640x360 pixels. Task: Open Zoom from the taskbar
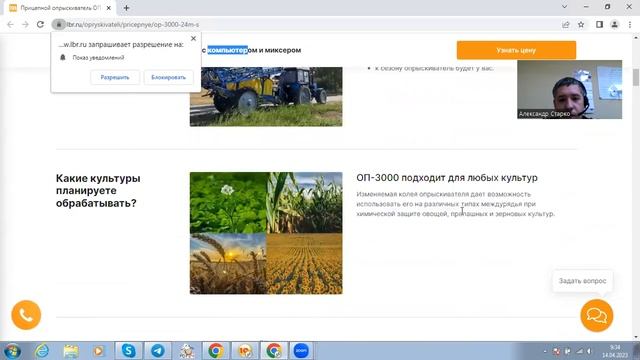point(301,351)
